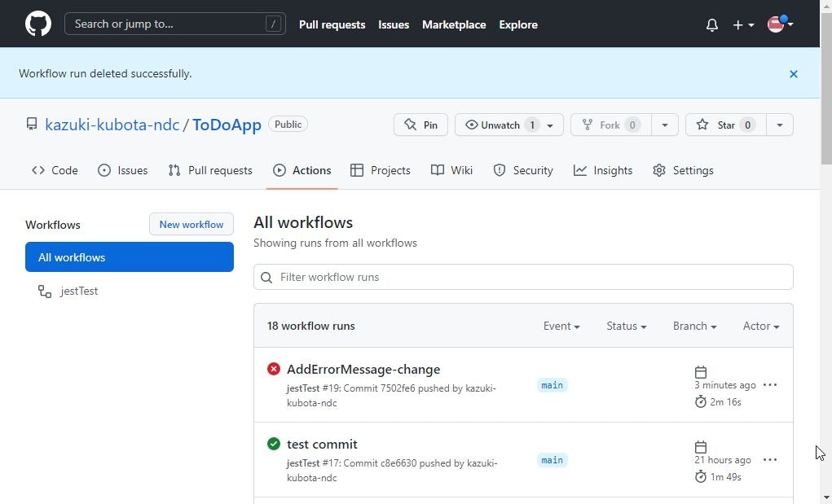Image resolution: width=832 pixels, height=504 pixels.
Task: Click the Fork button
Action: point(610,125)
